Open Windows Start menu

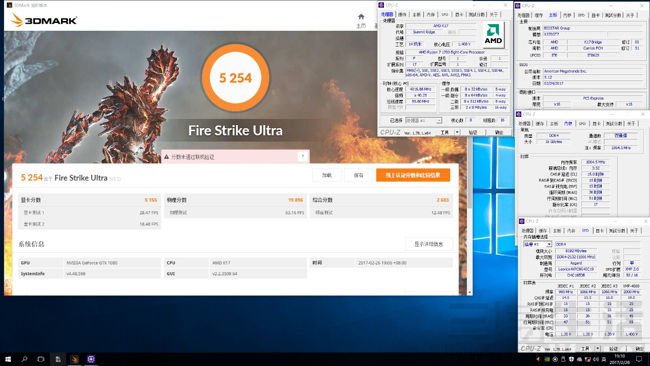tap(8, 359)
